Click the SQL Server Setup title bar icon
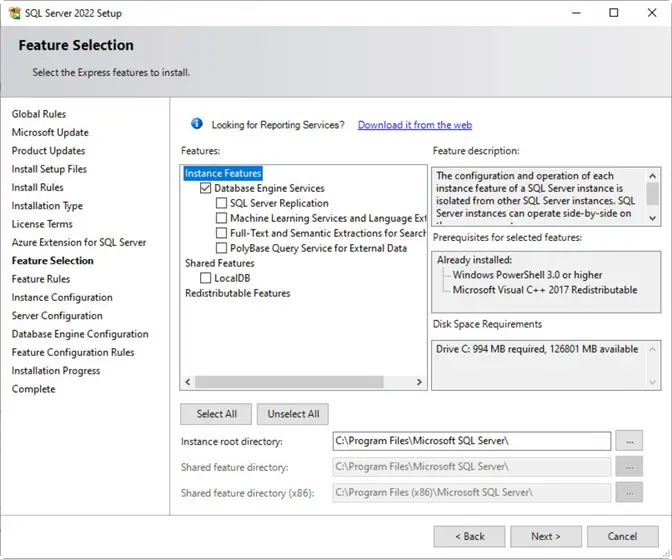 (14, 12)
